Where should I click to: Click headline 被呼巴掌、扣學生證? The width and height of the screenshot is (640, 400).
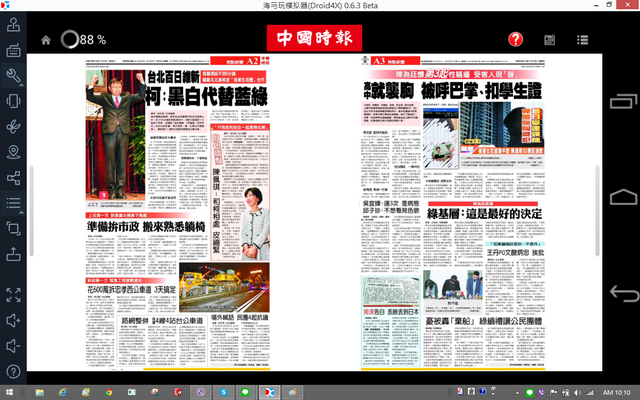pyautogui.click(x=481, y=91)
